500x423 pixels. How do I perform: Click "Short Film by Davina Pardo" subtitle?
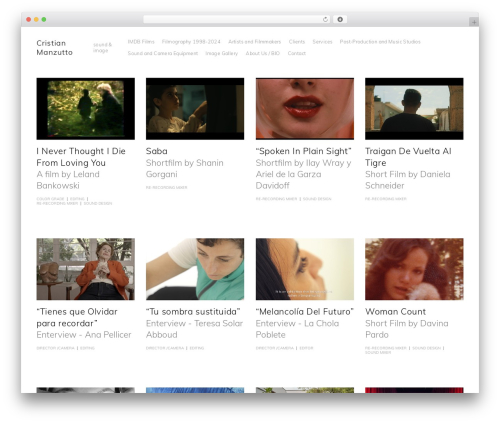(x=407, y=329)
